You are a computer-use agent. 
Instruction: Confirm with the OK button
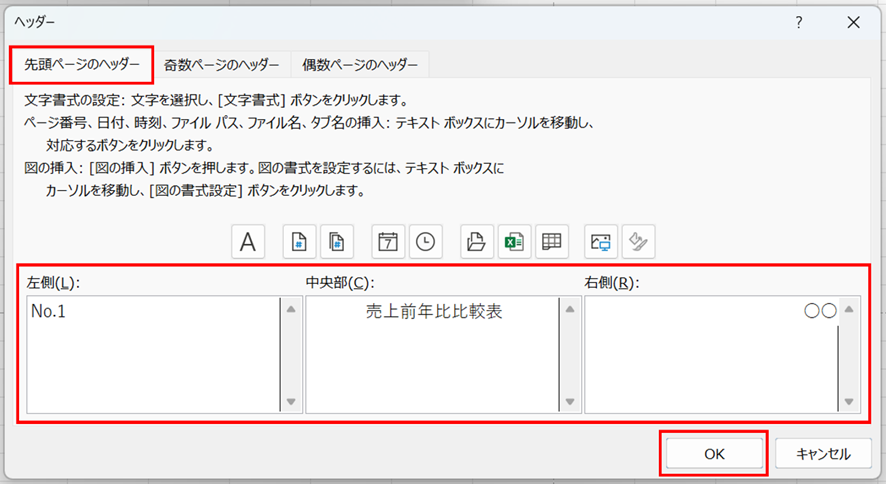tap(713, 453)
